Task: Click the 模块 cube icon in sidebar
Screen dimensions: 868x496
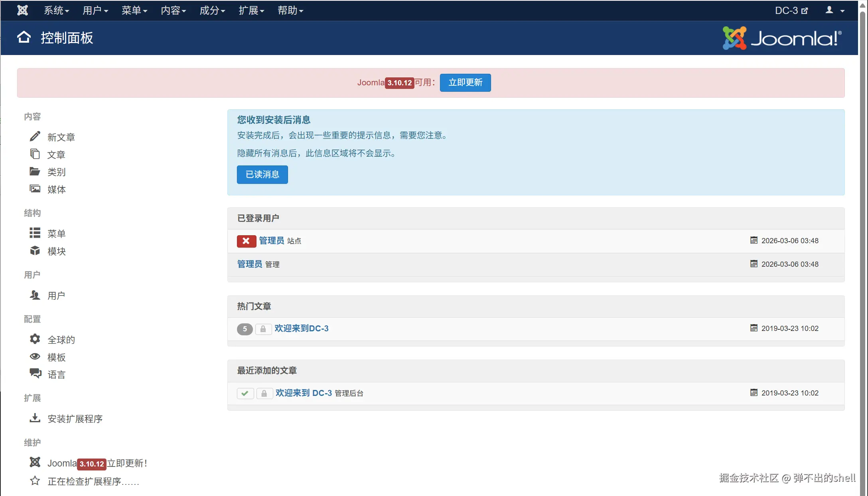Action: (x=35, y=250)
